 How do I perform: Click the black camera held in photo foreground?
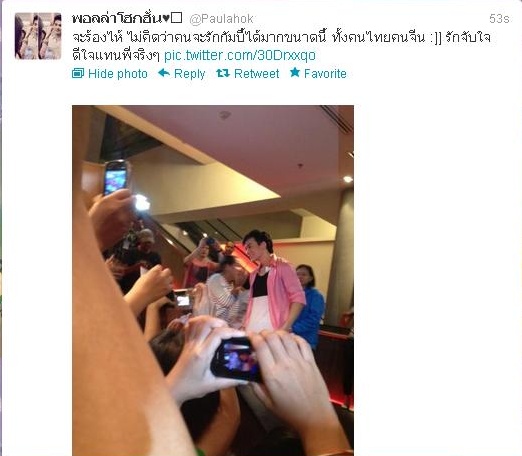click(x=236, y=359)
